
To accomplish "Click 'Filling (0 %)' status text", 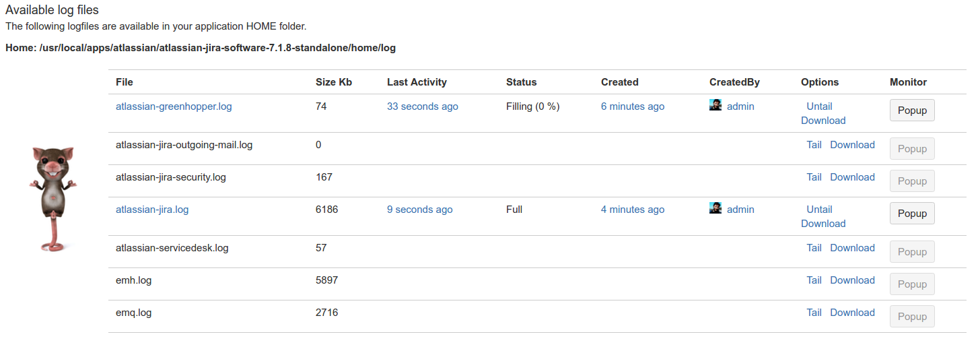I will (x=533, y=106).
